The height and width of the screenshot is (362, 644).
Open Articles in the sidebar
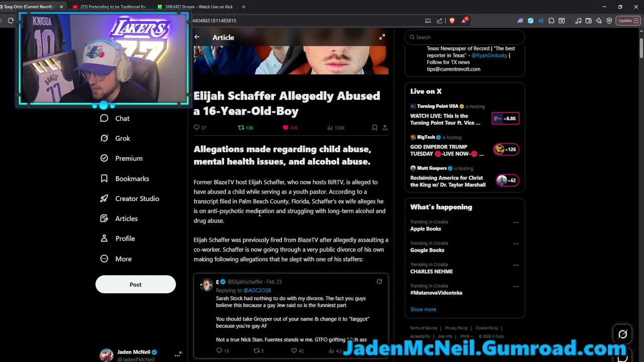point(119,219)
